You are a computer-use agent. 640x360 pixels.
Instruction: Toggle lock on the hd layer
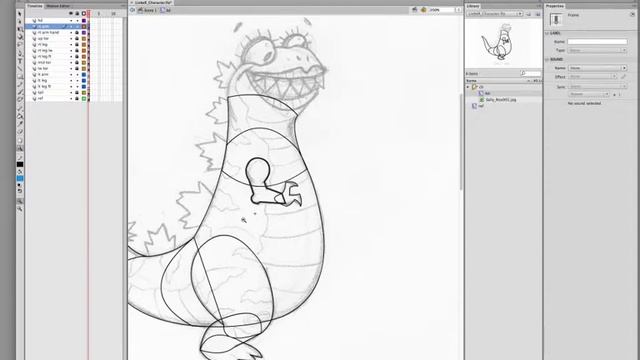[x=77, y=20]
